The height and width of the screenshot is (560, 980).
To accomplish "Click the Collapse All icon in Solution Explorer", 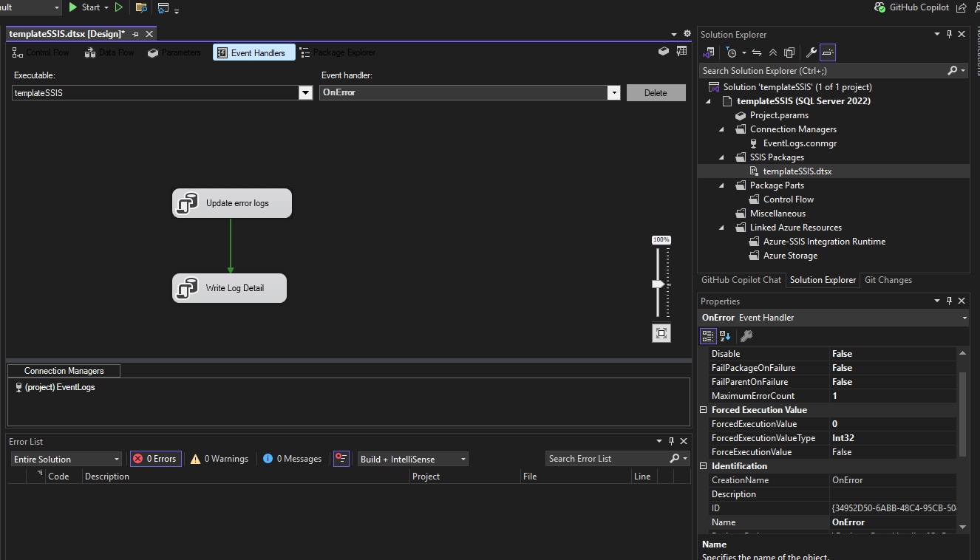I will (x=772, y=52).
